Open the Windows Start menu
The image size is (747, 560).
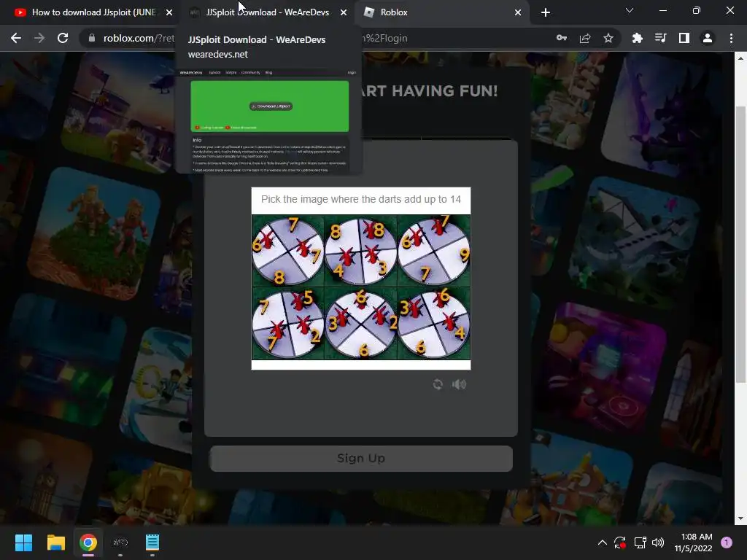coord(23,542)
